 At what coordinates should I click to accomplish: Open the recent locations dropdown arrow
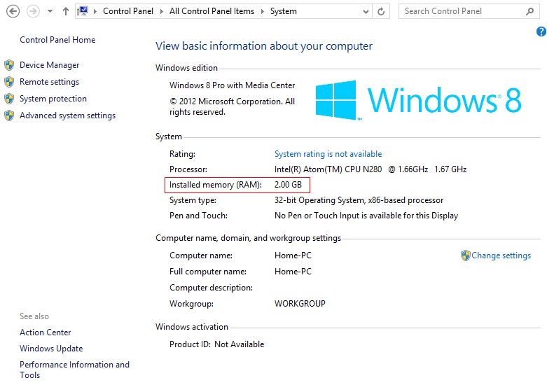click(x=50, y=12)
